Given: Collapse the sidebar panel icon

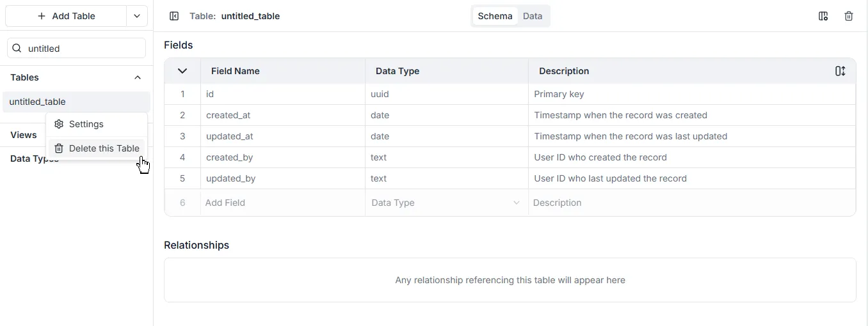Looking at the screenshot, I should [174, 17].
